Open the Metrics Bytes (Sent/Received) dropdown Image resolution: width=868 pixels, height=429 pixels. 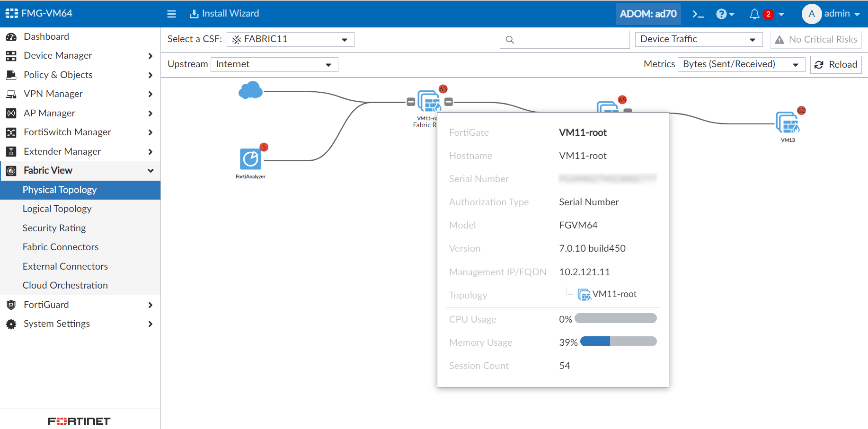[741, 64]
